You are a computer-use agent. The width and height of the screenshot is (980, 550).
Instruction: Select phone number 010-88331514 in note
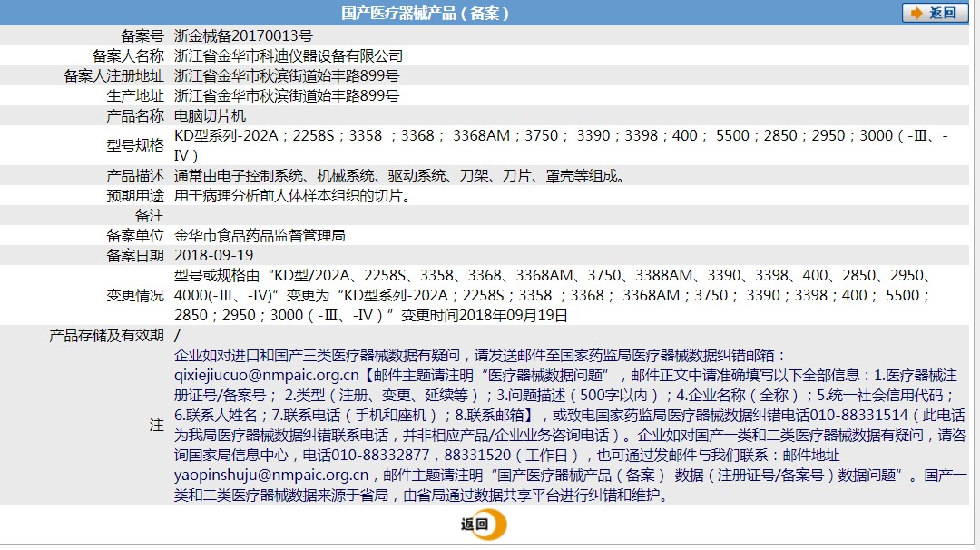858,416
